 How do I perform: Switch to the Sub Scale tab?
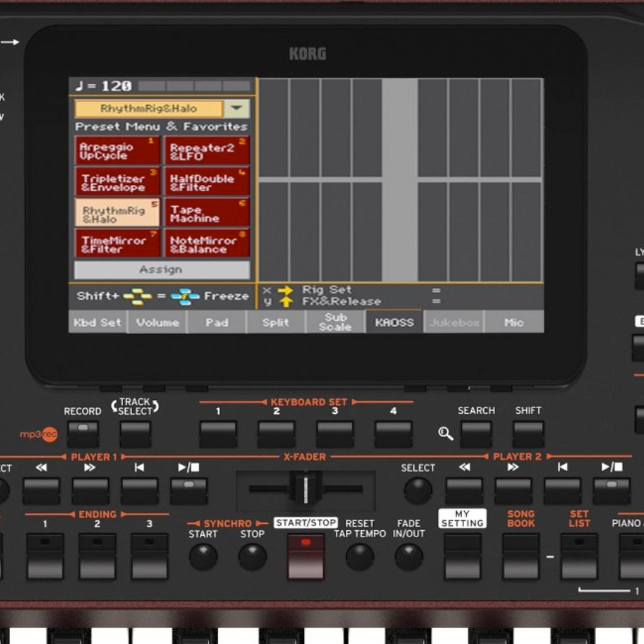click(x=335, y=322)
